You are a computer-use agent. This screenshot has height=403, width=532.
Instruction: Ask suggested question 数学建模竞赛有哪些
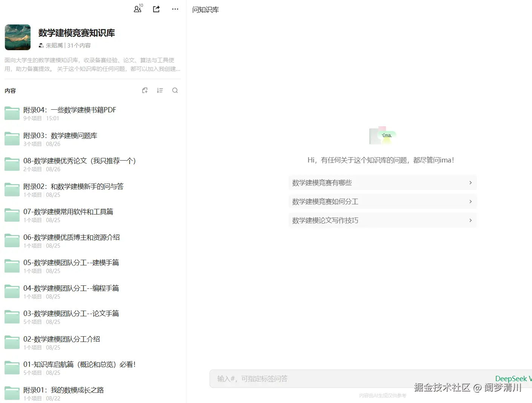[382, 182]
